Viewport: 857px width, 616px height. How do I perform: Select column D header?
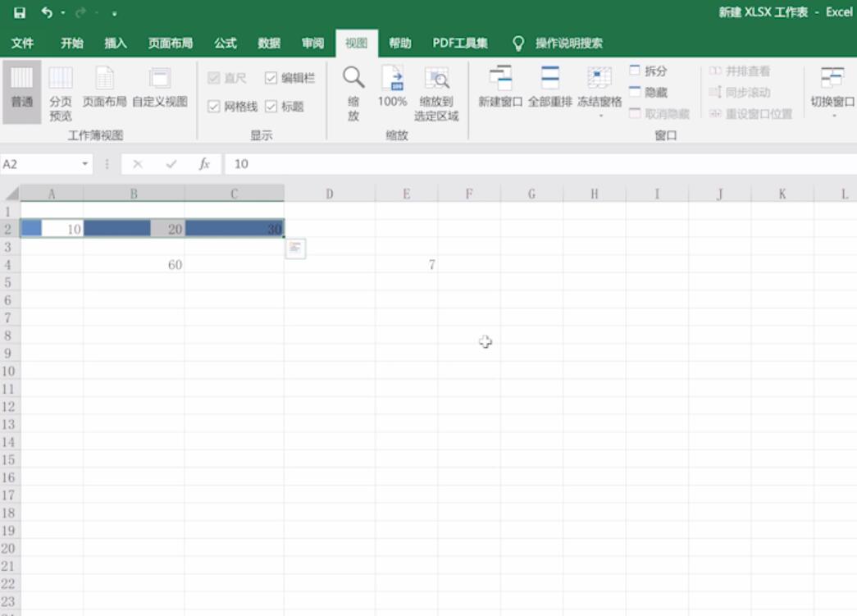pos(330,194)
